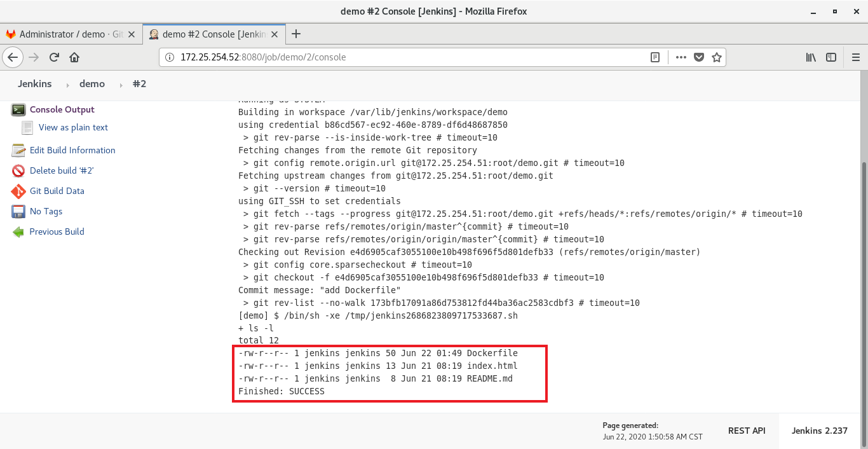Open the page actions three-dot menu
The height and width of the screenshot is (449, 868).
(x=681, y=57)
